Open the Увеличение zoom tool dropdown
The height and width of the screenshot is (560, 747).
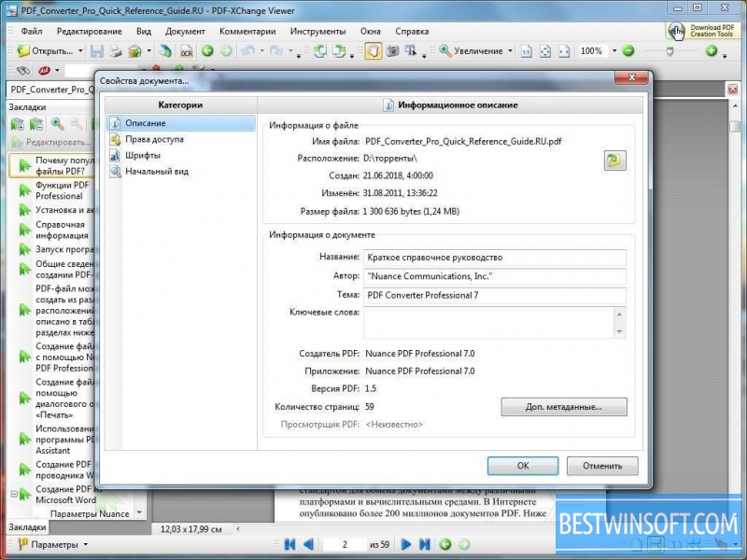click(510, 51)
